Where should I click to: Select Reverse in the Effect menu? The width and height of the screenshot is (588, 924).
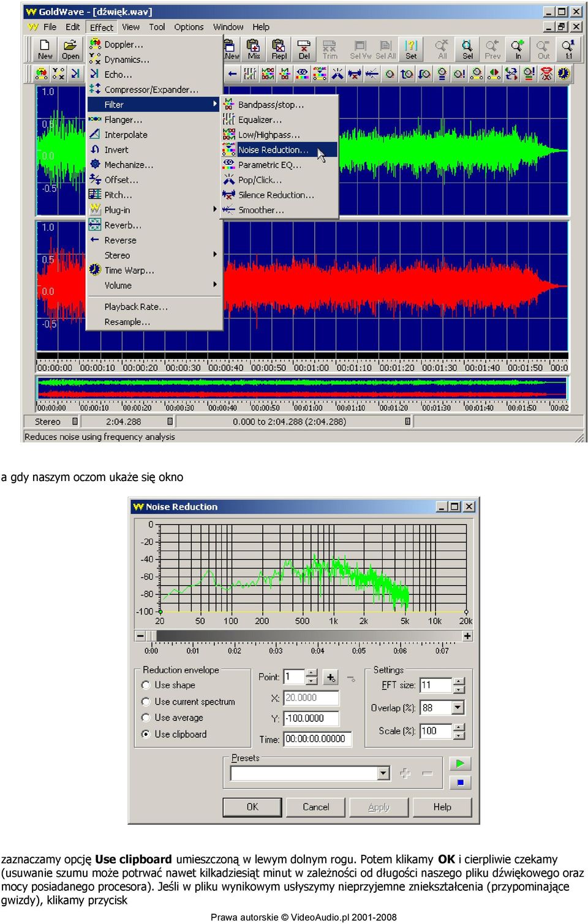(x=154, y=240)
